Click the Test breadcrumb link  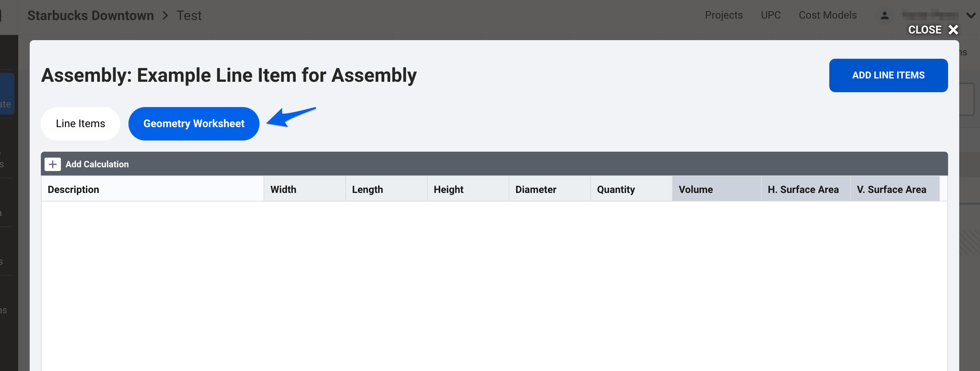tap(189, 15)
